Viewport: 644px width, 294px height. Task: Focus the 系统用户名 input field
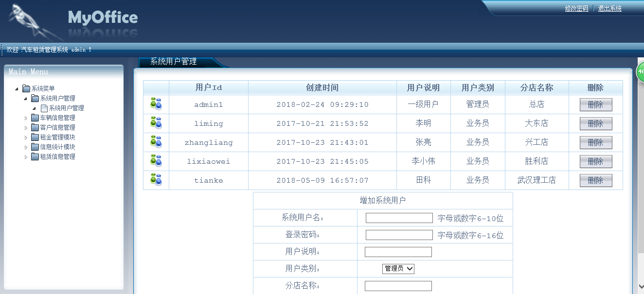[399, 218]
